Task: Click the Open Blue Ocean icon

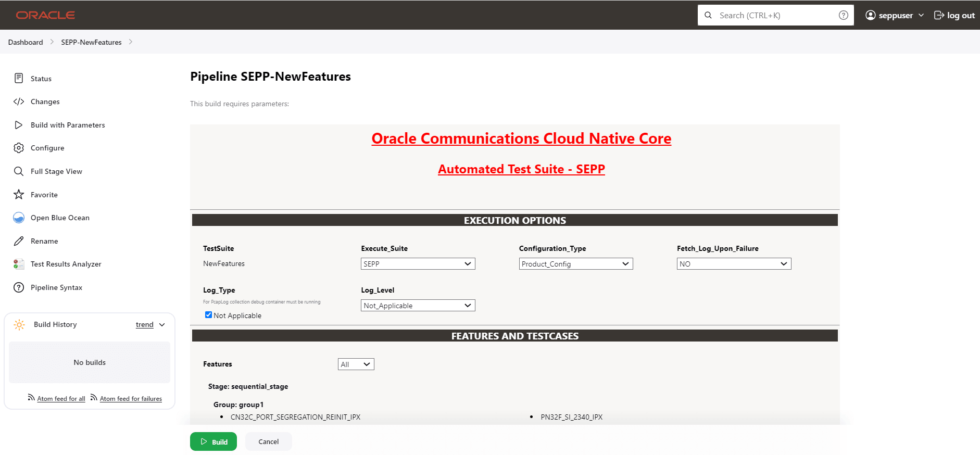Action: click(x=19, y=218)
